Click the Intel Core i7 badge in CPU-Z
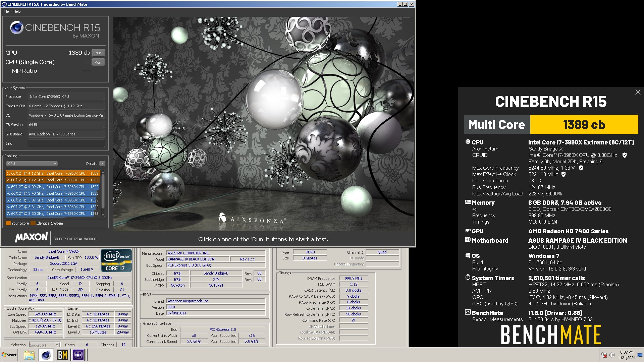 (x=116, y=260)
